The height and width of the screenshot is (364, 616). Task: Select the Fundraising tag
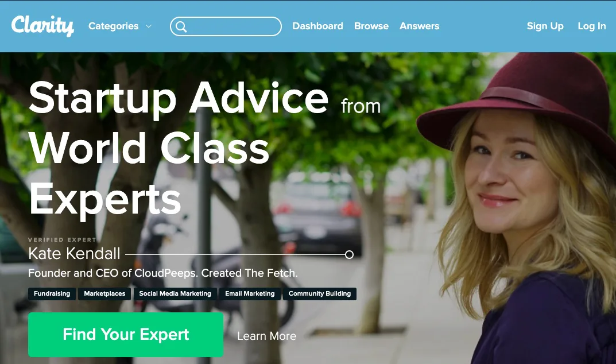[x=52, y=293]
